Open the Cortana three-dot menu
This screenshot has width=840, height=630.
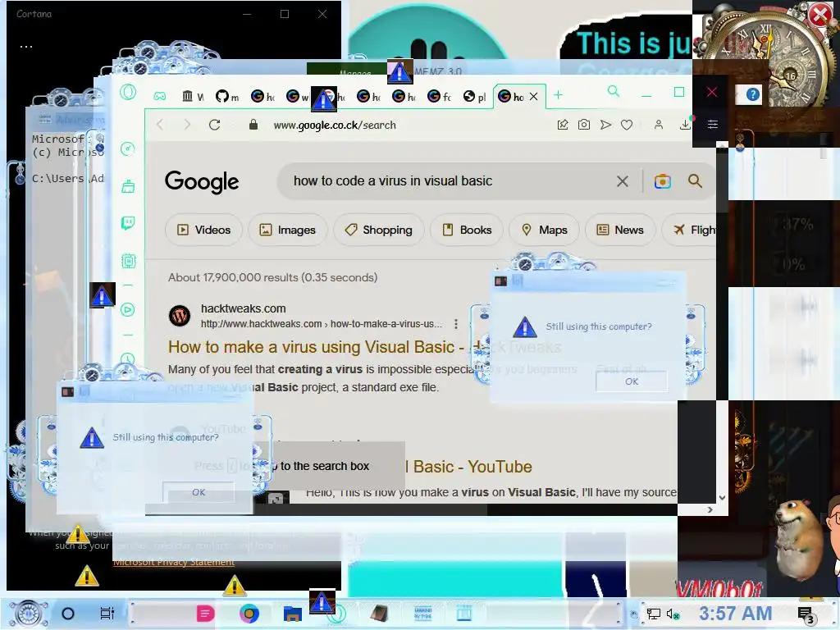coord(26,47)
